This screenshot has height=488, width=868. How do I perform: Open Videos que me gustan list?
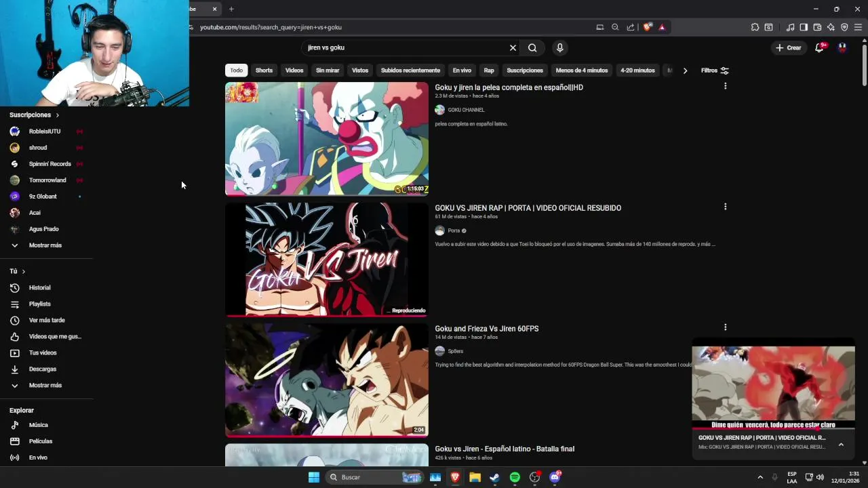(47, 337)
